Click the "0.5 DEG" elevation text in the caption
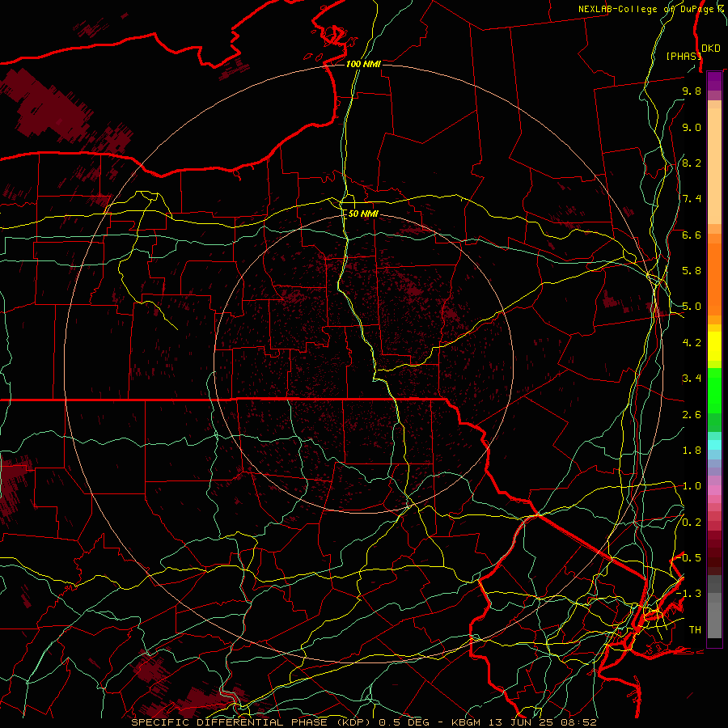728x728 pixels. (403, 722)
